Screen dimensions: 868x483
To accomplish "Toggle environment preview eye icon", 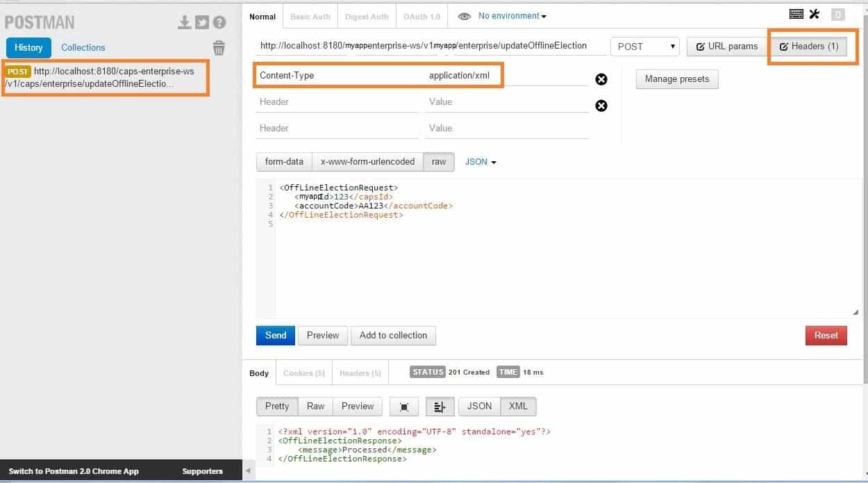I will (x=463, y=15).
